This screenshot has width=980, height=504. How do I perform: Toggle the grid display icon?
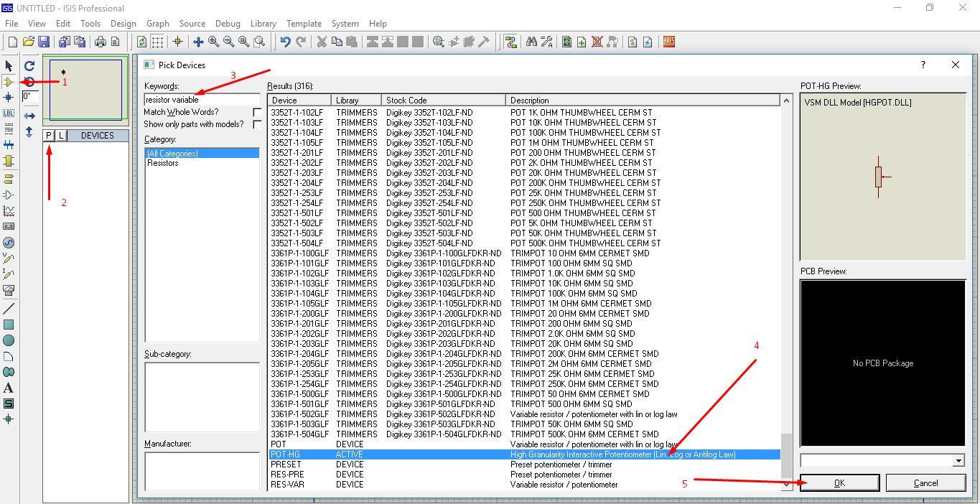[157, 42]
